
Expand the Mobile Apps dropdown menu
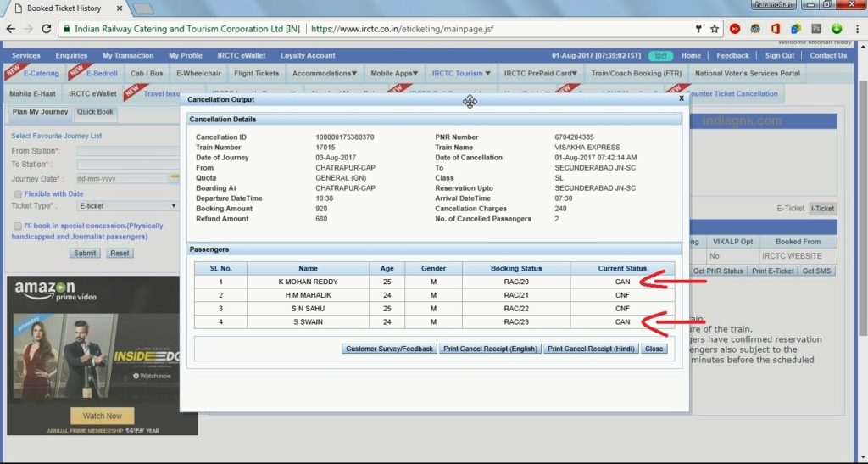(x=394, y=74)
